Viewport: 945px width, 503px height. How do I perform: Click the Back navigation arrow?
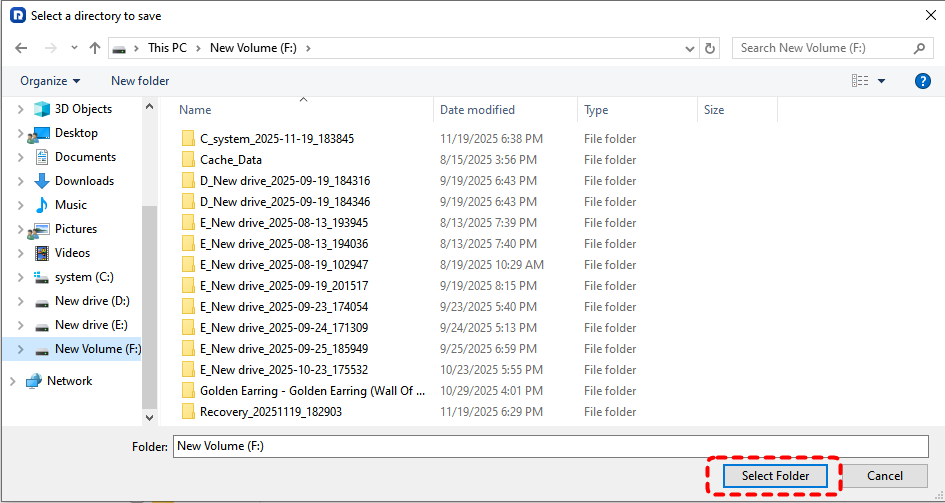coord(21,48)
